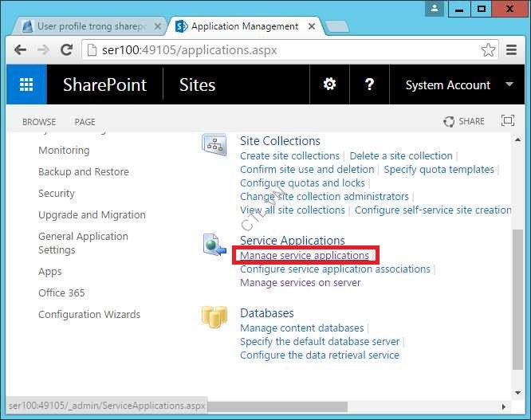Click Configure self-service site creation link
Screen dimensions: 531x420
pos(433,210)
